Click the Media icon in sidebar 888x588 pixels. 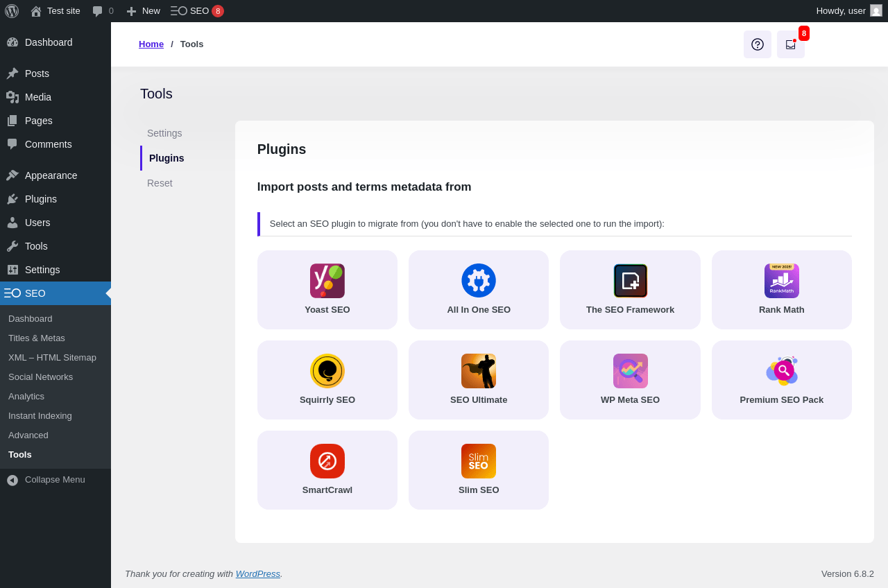12,97
